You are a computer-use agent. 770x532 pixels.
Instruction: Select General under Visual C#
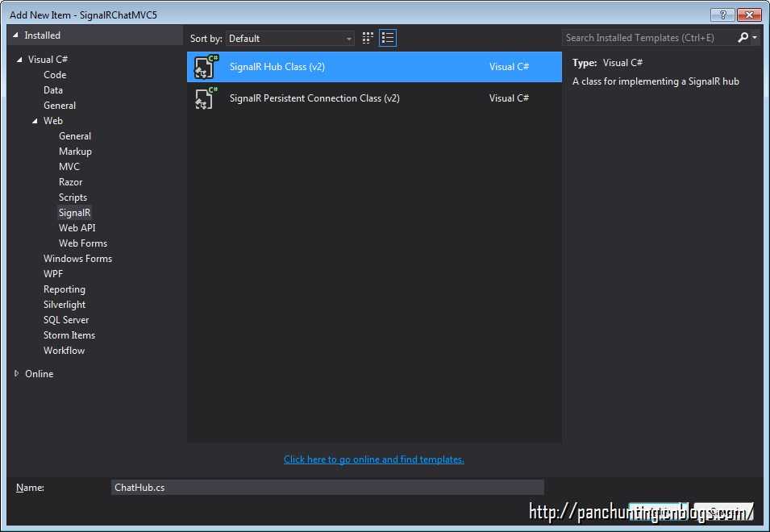coord(60,106)
